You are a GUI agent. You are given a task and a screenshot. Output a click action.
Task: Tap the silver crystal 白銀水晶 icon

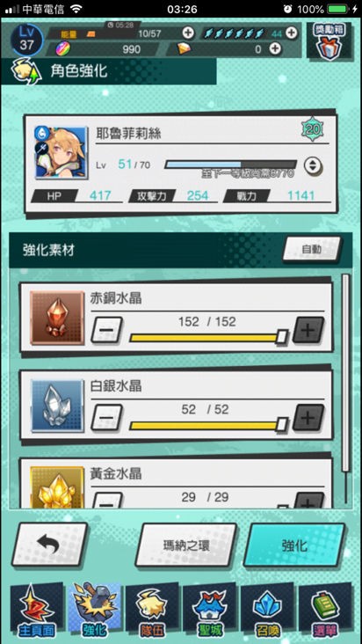tap(57, 406)
